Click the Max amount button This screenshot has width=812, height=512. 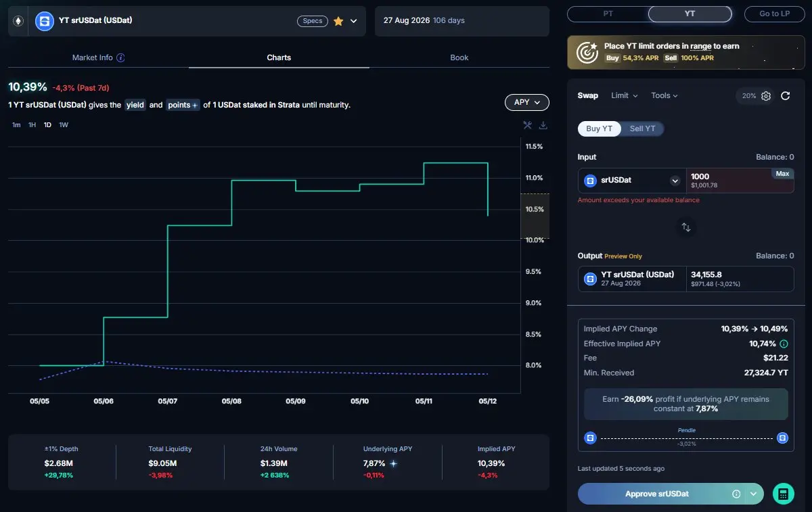coord(782,174)
